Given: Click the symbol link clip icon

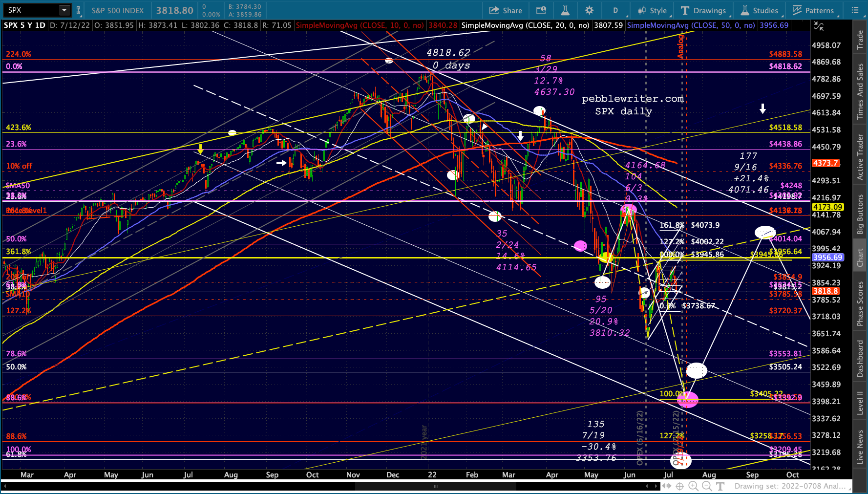Looking at the screenshot, I should tap(78, 10).
